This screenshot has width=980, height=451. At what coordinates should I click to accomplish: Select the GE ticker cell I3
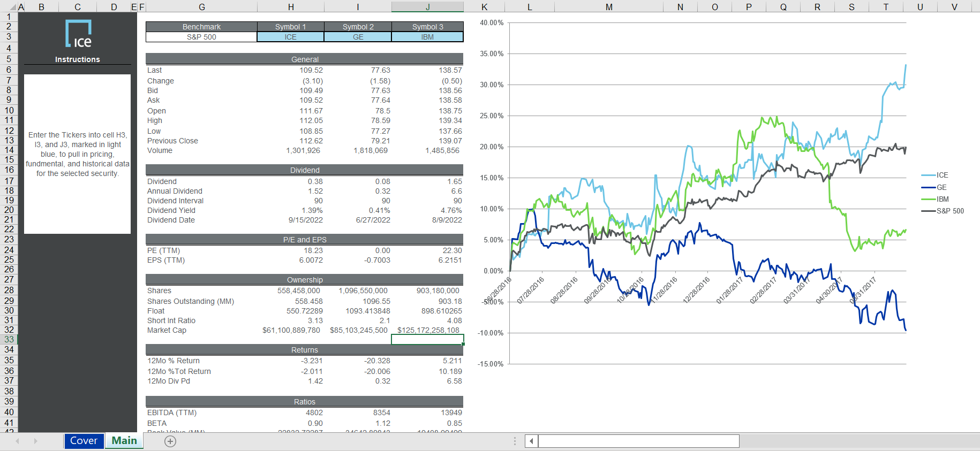tap(358, 37)
